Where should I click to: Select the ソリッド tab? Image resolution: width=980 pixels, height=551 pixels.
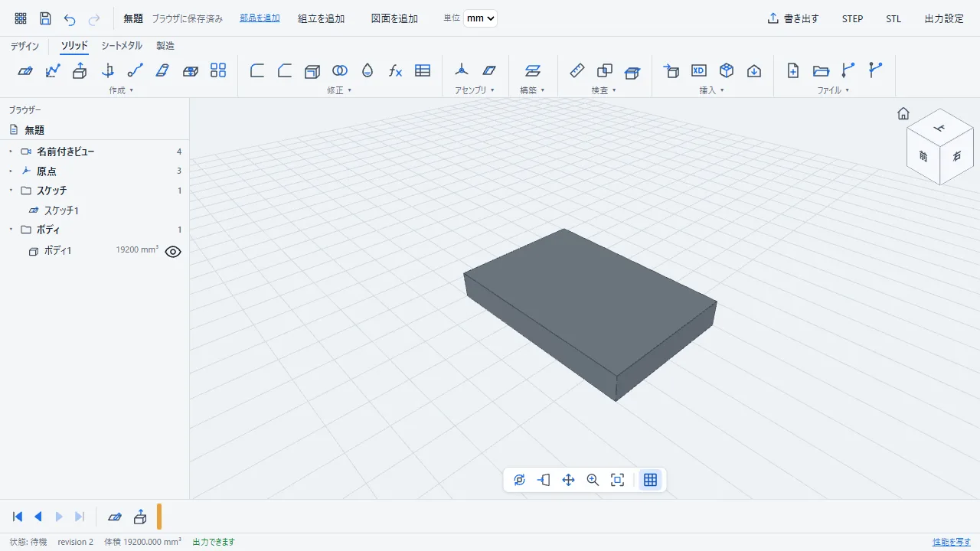(74, 46)
